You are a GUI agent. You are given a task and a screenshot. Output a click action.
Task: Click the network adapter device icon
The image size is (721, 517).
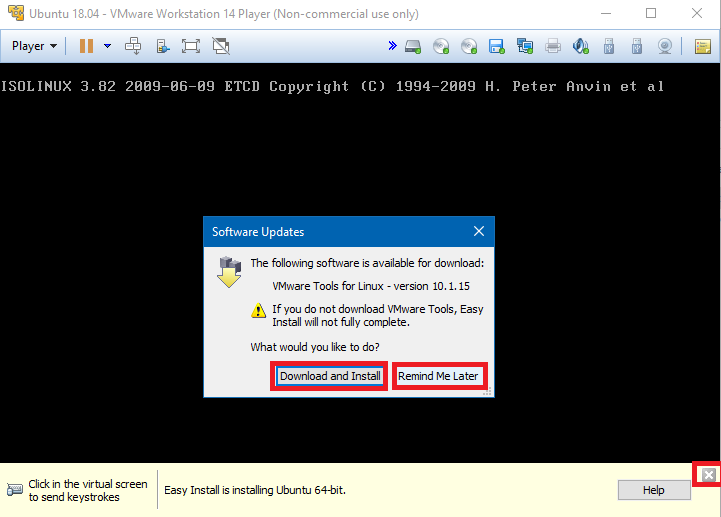point(525,46)
